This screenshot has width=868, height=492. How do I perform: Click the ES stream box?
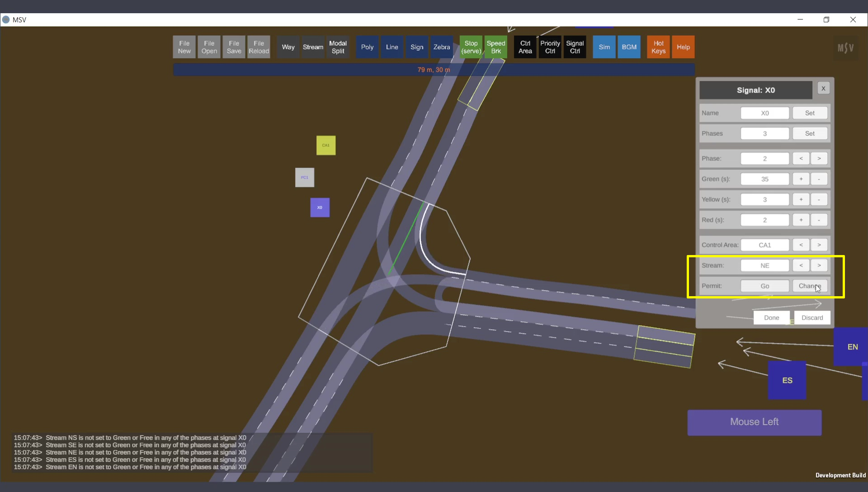click(x=787, y=380)
